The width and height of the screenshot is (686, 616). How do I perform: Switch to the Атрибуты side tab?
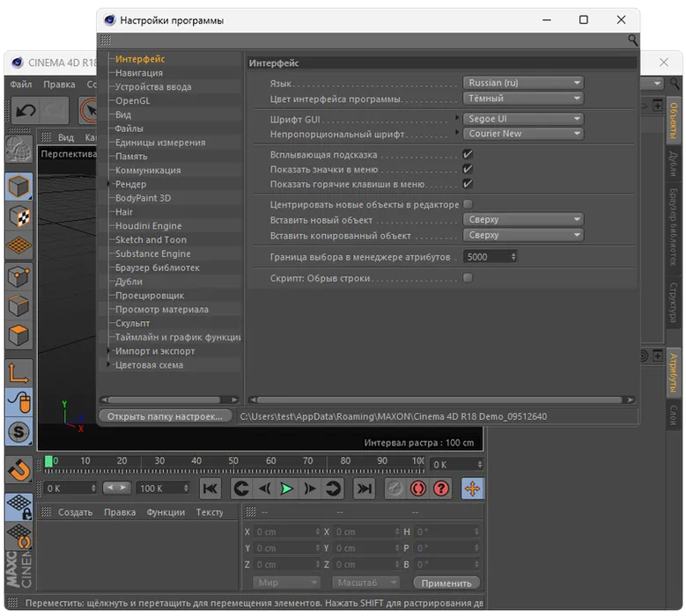[674, 373]
